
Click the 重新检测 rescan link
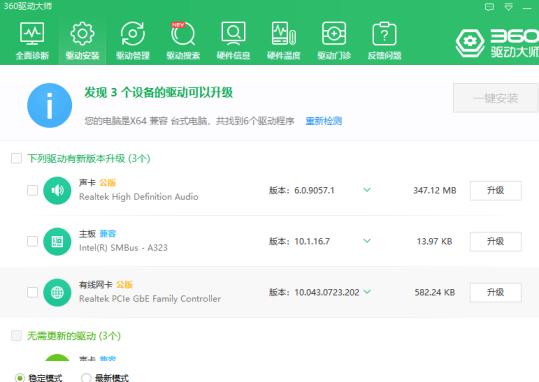tap(323, 121)
